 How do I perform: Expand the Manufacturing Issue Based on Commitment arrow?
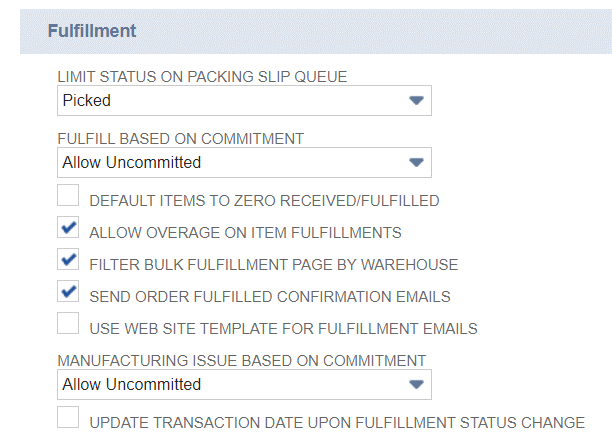pyautogui.click(x=417, y=384)
